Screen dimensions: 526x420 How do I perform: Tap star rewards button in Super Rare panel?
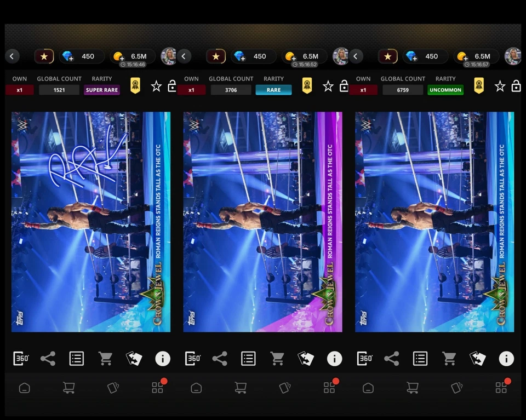[x=44, y=56]
